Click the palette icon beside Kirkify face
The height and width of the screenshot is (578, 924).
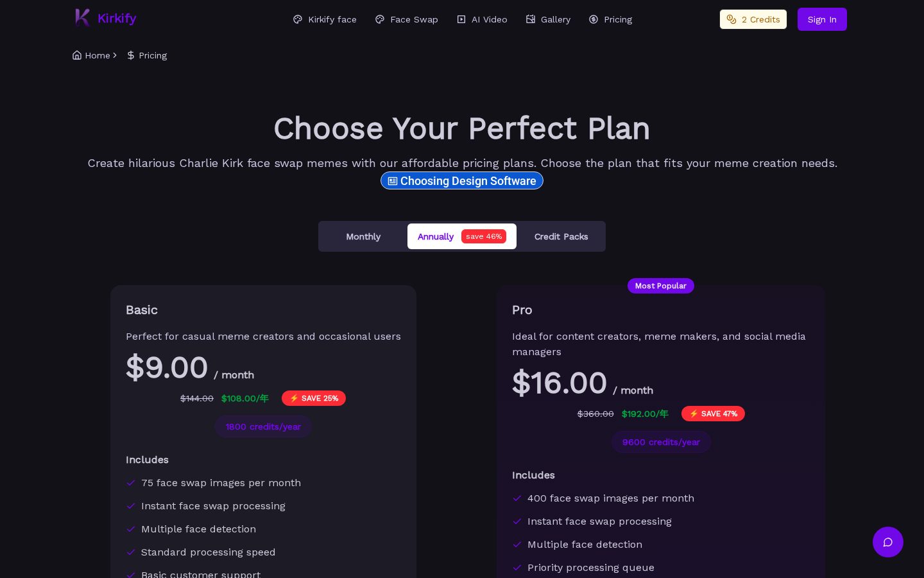298,19
